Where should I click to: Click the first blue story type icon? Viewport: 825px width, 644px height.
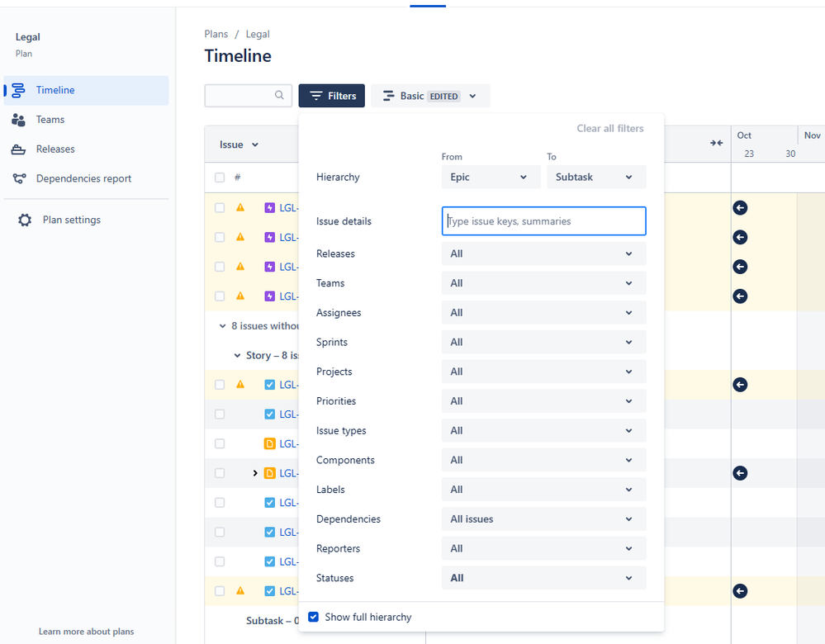pos(269,385)
